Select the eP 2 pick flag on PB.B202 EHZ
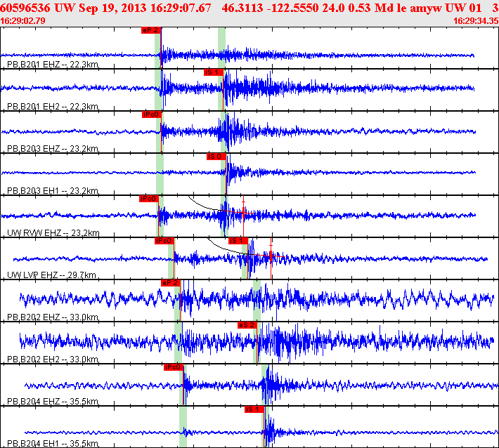This screenshot has width=499, height=448. [x=171, y=283]
